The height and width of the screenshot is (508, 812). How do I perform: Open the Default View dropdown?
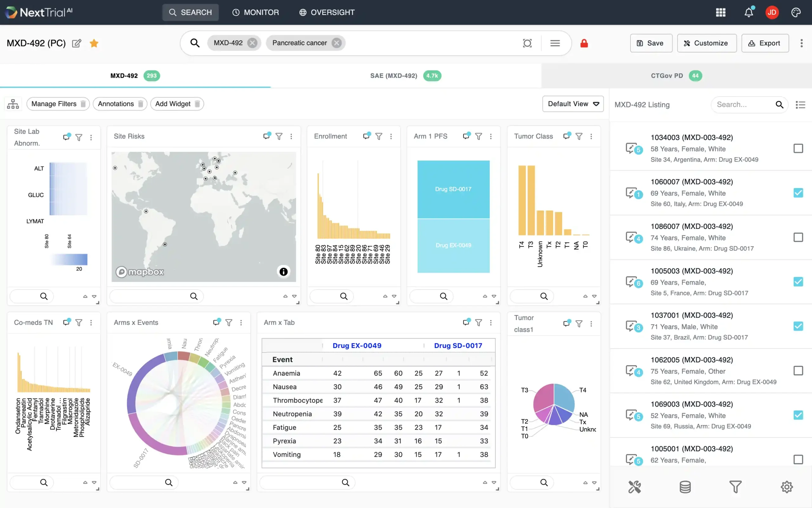[573, 104]
